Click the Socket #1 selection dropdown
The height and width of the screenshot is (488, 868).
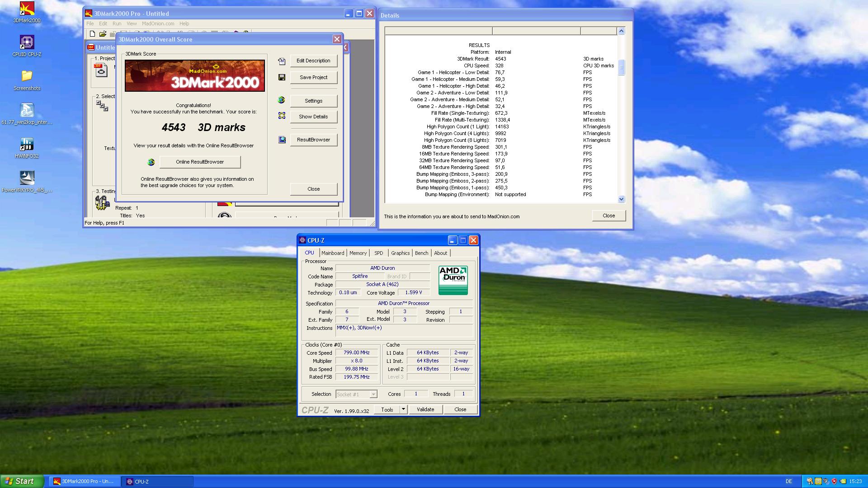tap(355, 394)
